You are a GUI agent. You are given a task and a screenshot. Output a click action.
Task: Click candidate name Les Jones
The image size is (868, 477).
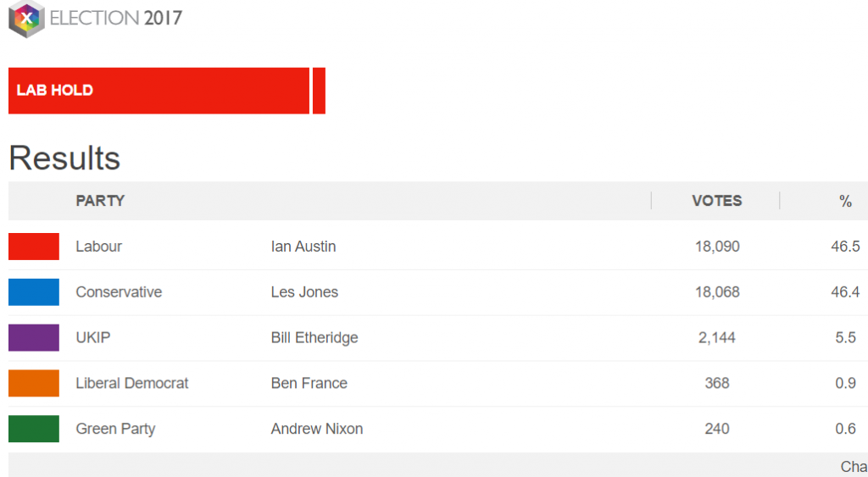click(x=304, y=292)
